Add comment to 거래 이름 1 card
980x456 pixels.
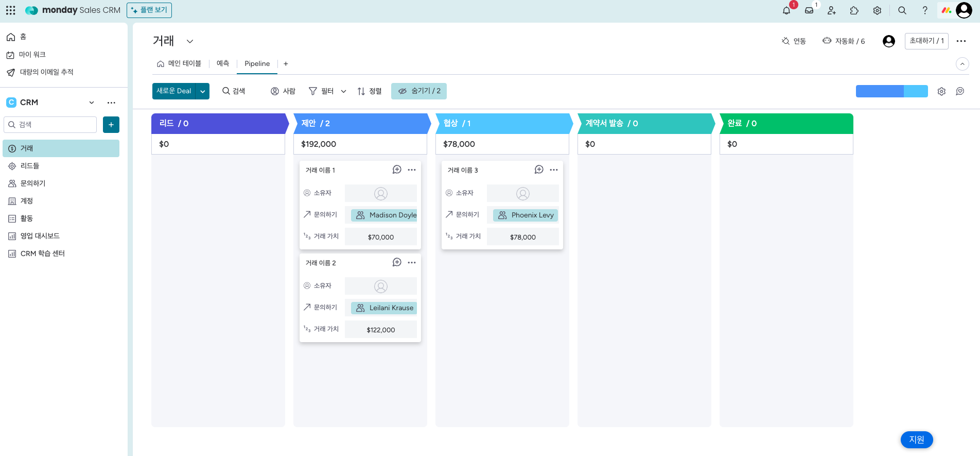(x=397, y=170)
